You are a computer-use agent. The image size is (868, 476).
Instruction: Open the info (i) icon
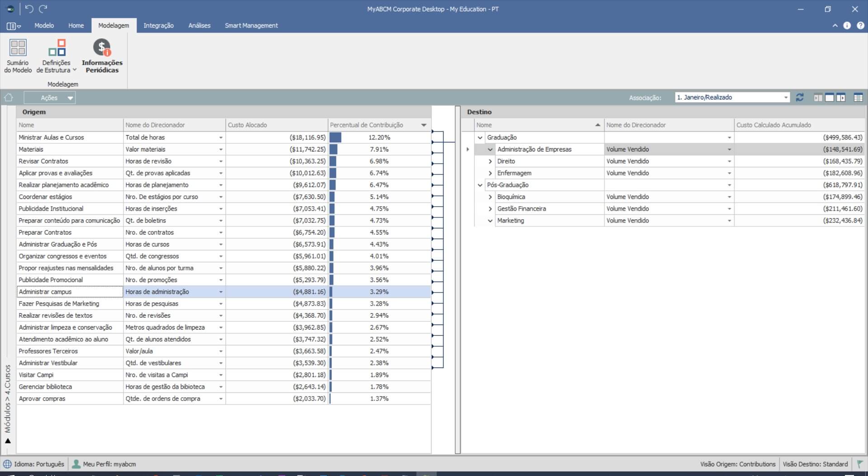tap(847, 26)
